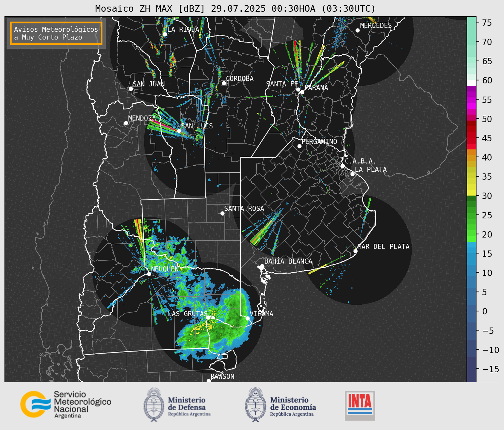Click the NEUQUÉN label text
This screenshot has width=504, height=430.
point(165,269)
